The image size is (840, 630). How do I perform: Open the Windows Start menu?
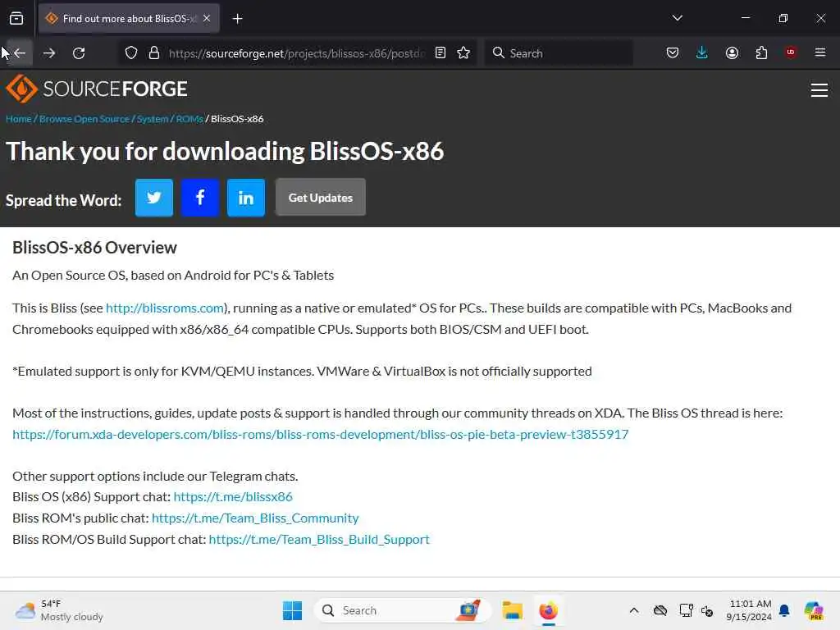click(293, 610)
